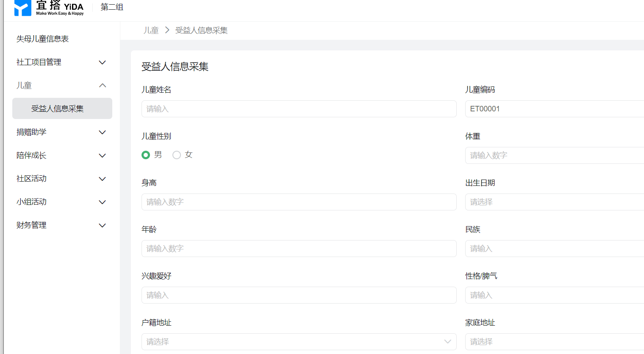The image size is (644, 354).
Task: Open 失母儿童信息表 in sidebar
Action: pyautogui.click(x=42, y=39)
